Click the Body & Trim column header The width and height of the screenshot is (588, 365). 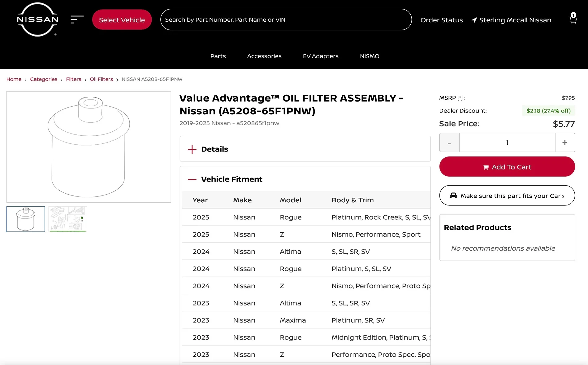(x=352, y=200)
